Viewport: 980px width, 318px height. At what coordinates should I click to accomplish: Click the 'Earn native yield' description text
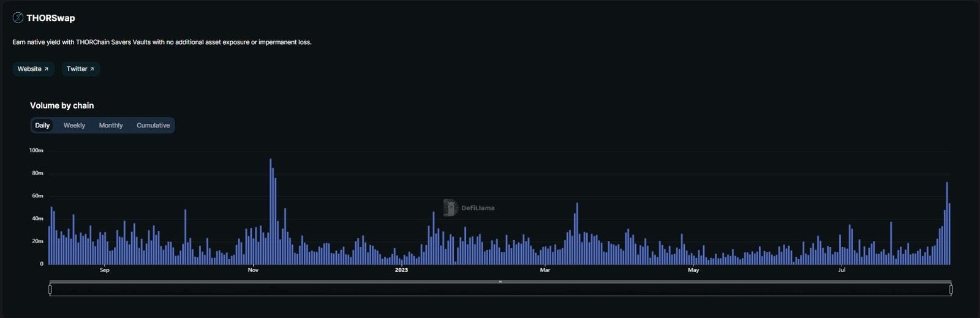(x=162, y=42)
